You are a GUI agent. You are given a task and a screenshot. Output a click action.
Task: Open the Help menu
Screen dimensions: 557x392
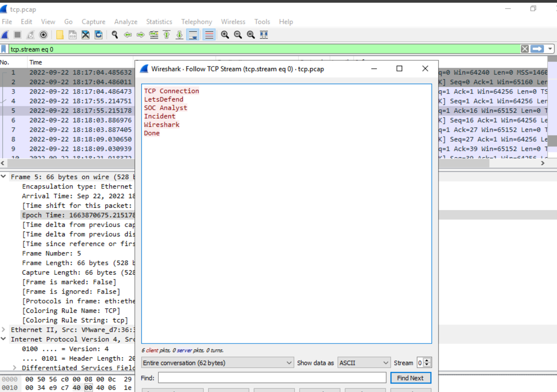(286, 22)
